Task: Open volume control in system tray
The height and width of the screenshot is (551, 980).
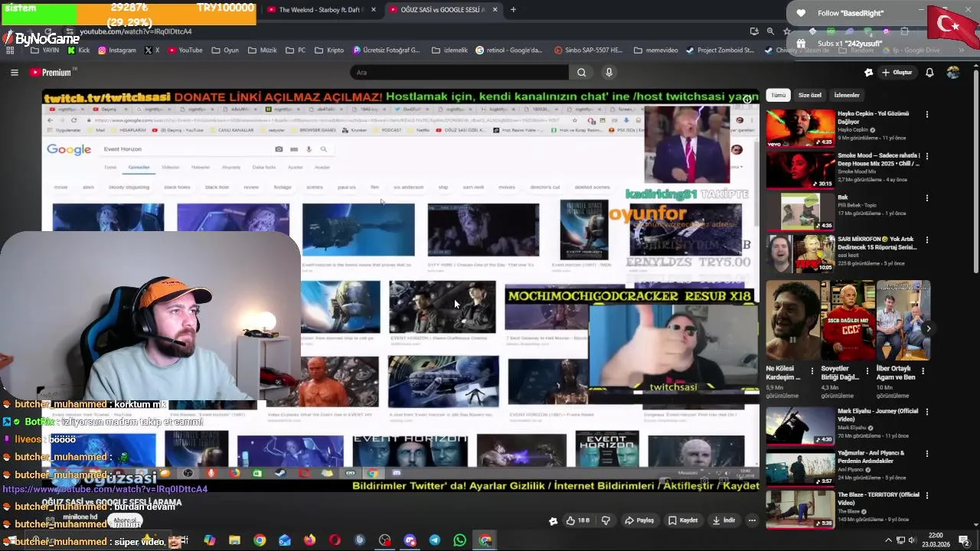Action: [x=912, y=540]
